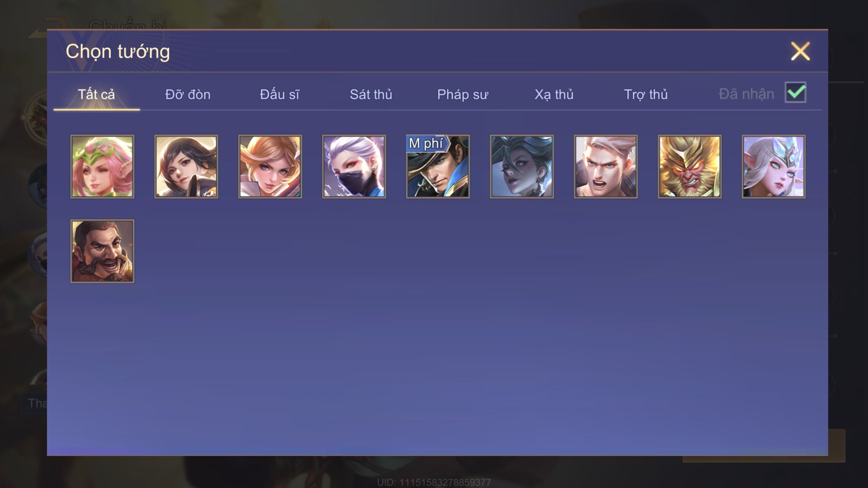This screenshot has height=488, width=868.
Task: Close the Chọn tướng dialog
Action: [x=800, y=51]
